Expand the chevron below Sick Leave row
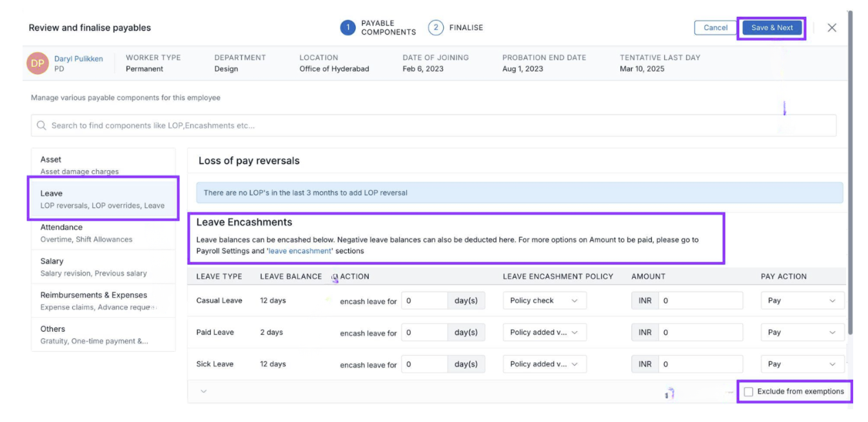Screen dimensions: 868x422 [x=204, y=391]
